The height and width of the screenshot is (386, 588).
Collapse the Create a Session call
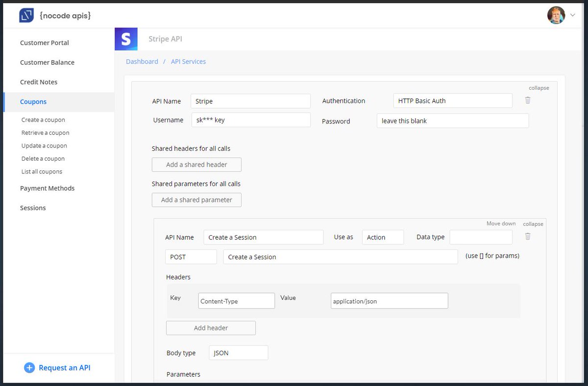533,224
